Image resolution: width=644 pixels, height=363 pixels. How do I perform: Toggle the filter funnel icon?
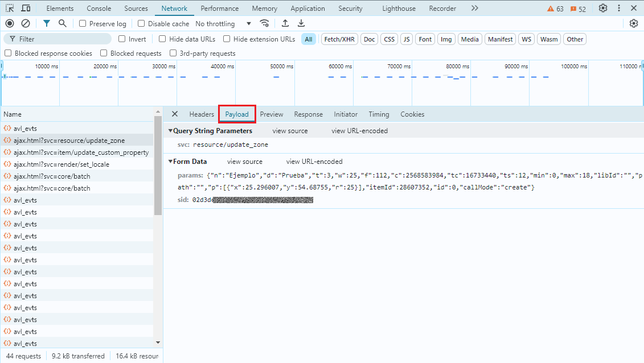coord(47,23)
